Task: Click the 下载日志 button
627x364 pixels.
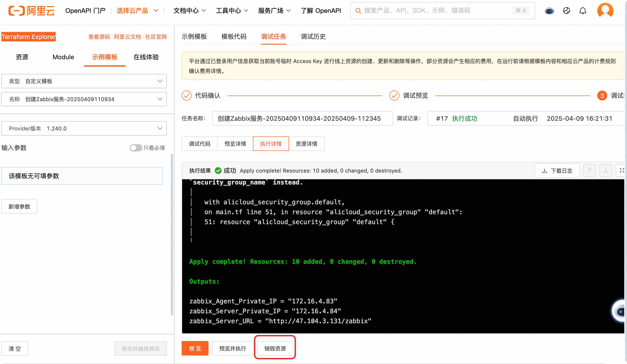Action: click(557, 171)
